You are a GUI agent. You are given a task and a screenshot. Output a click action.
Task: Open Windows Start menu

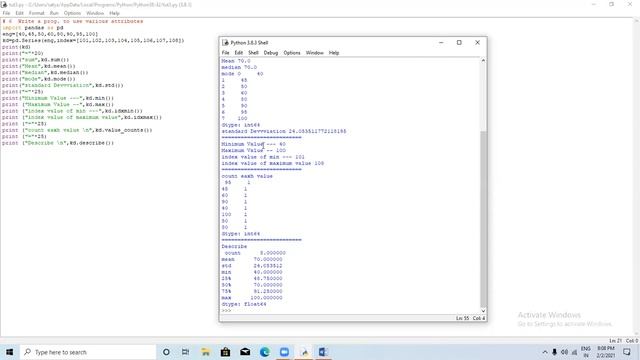[x=9, y=352]
